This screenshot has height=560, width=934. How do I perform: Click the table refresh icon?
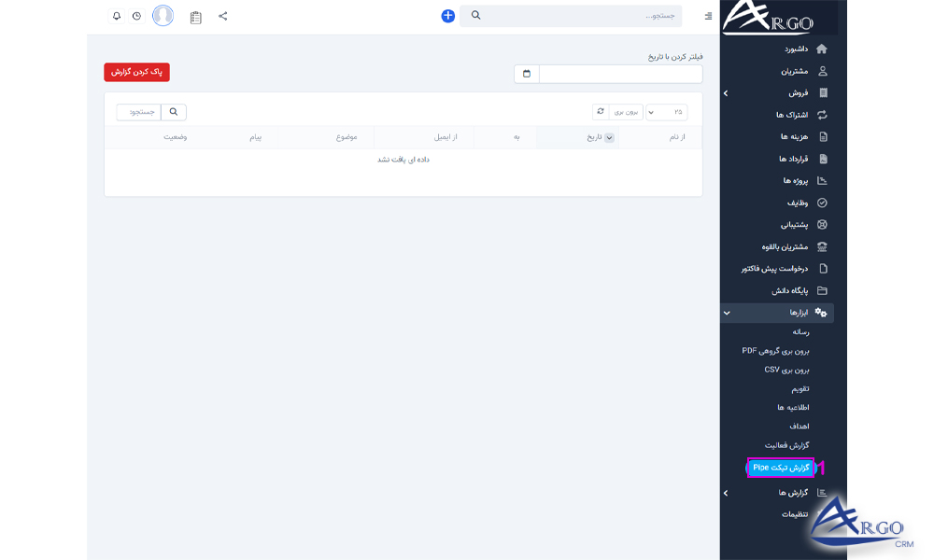[x=601, y=112]
